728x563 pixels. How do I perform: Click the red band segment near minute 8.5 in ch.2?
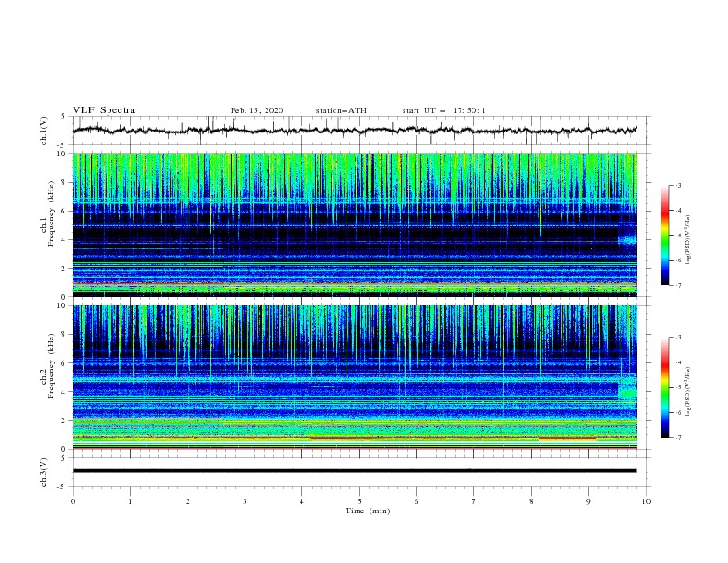pyautogui.click(x=566, y=438)
